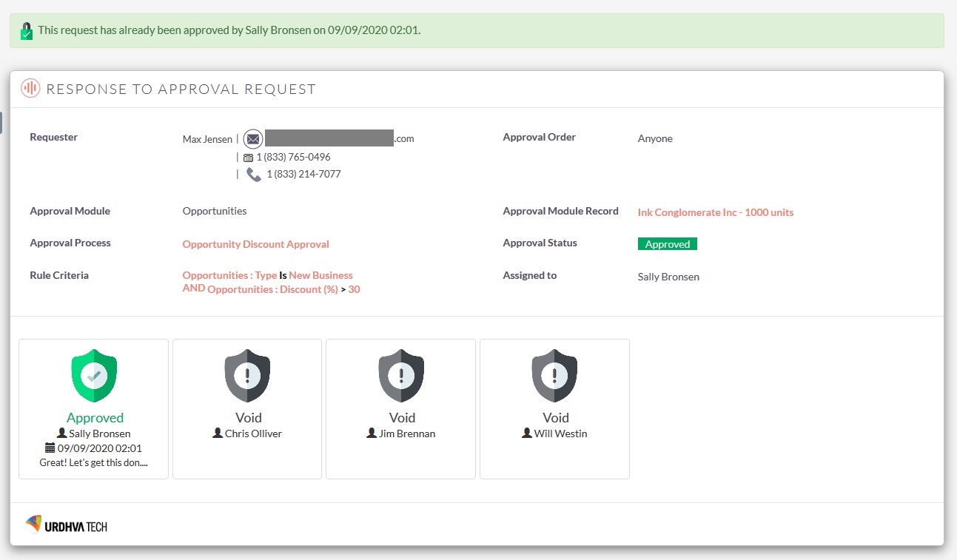Click the user icon beside Jim Brennan
Screen dimensions: 957x560
372,433
